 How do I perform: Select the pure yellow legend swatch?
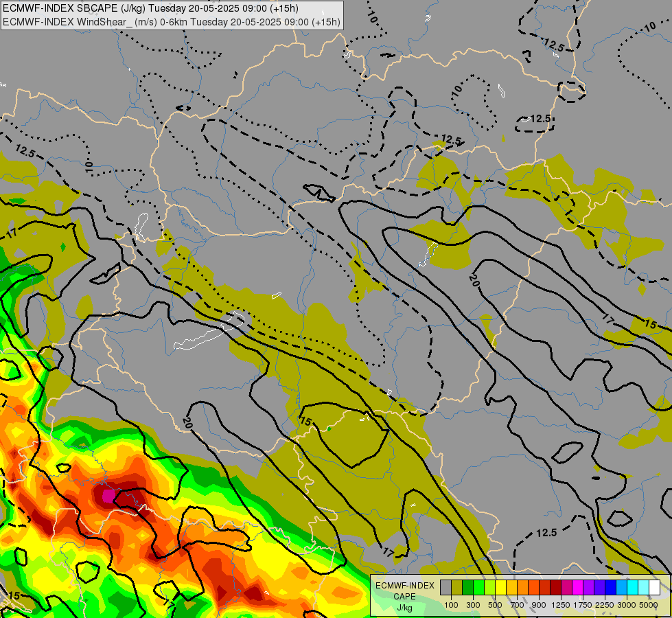click(500, 587)
